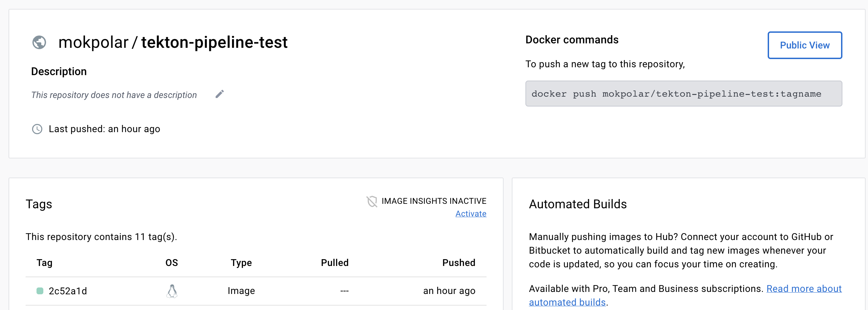Click the clock icon beside Last pushed
The height and width of the screenshot is (310, 868).
[x=37, y=129]
